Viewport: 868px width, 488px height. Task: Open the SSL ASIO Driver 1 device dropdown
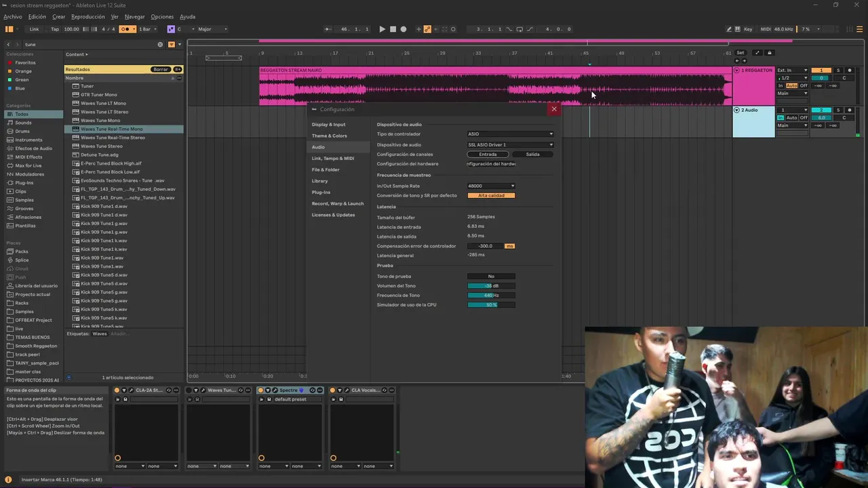(510, 145)
